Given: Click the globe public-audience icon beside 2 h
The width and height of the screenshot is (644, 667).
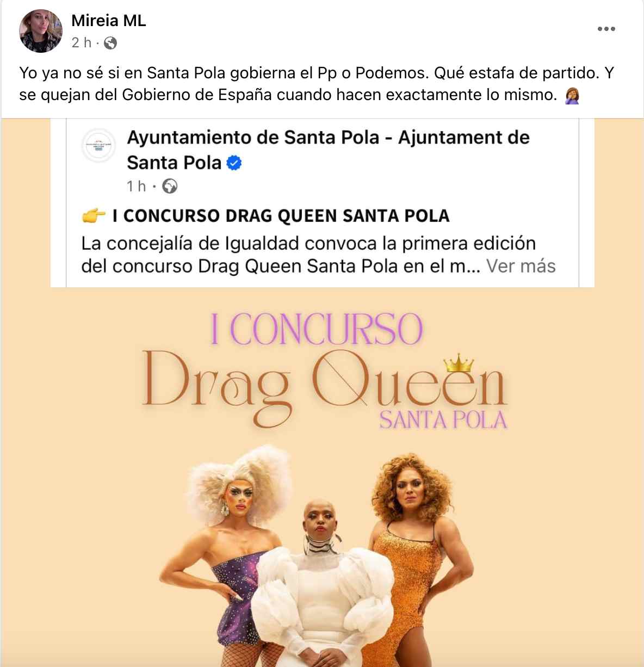Looking at the screenshot, I should [x=110, y=42].
